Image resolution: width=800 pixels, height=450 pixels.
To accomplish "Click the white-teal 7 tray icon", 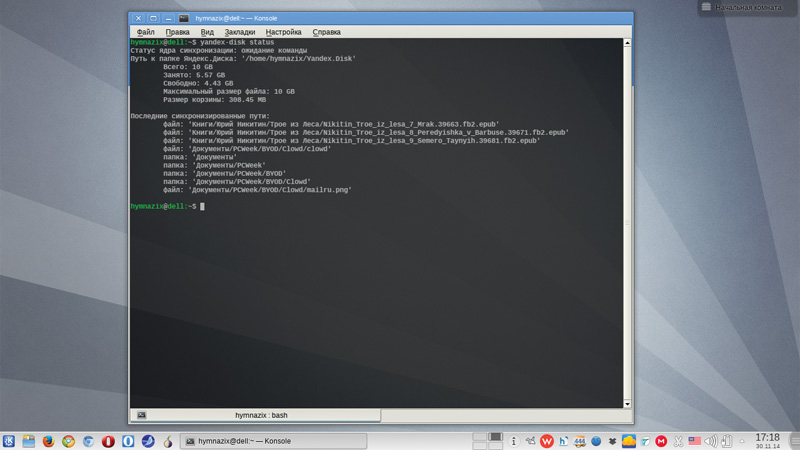I will point(645,441).
